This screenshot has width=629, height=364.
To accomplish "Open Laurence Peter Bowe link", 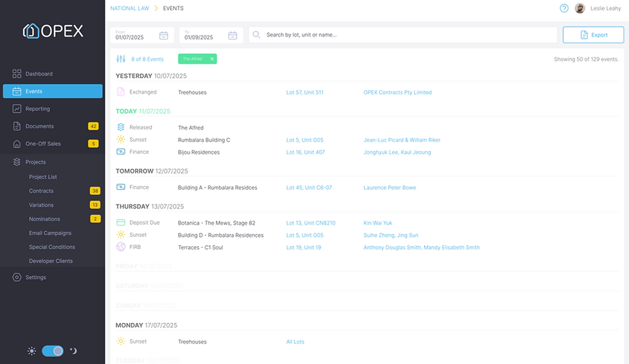I will (389, 187).
